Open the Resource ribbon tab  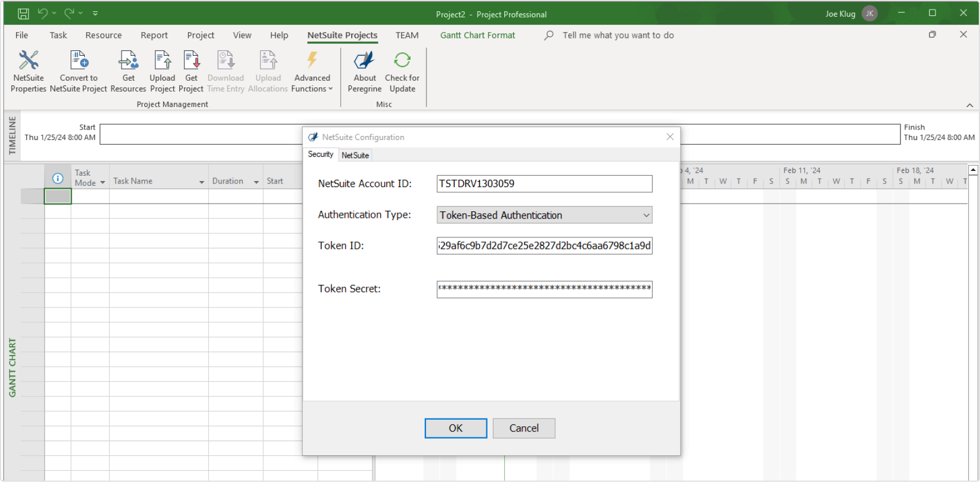click(x=103, y=36)
